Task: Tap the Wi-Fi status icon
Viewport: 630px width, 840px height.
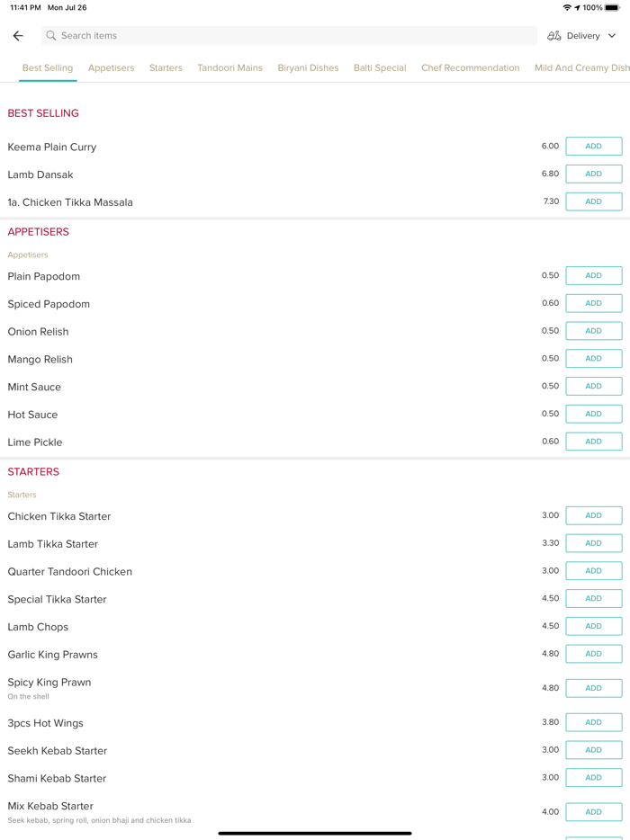Action: [567, 8]
